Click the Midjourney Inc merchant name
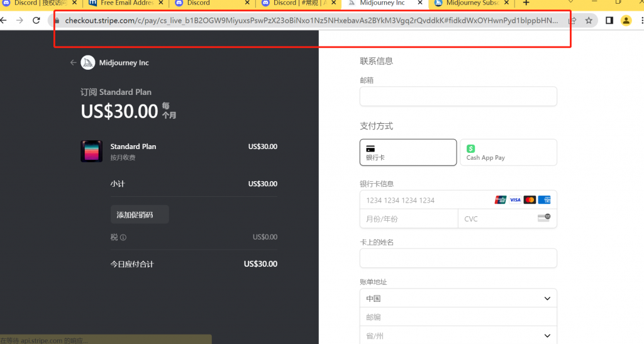The height and width of the screenshot is (344, 644). click(124, 63)
